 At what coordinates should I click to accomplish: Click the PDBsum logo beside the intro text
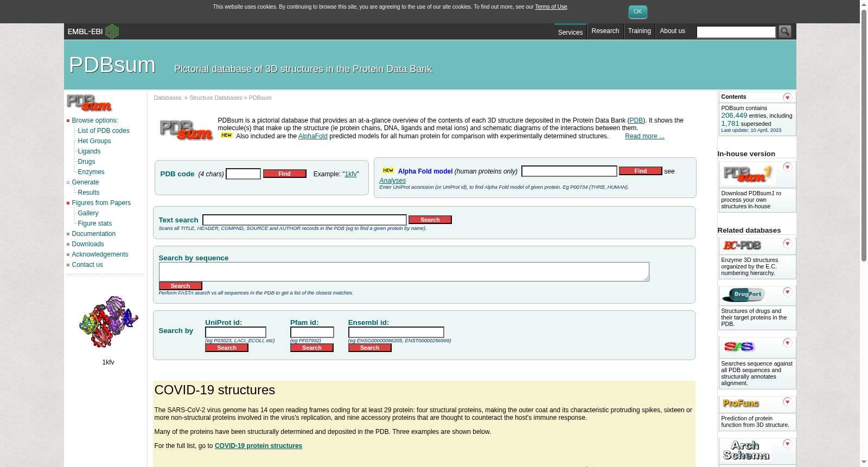[186, 130]
